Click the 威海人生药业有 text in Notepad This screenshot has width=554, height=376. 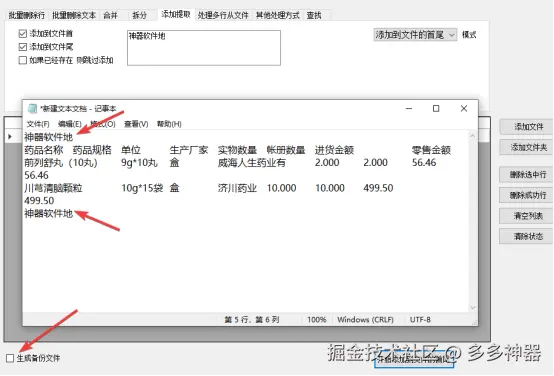tap(252, 163)
